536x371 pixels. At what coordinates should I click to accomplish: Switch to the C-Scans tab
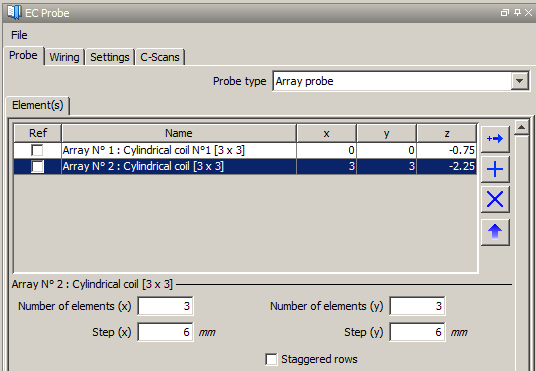(160, 57)
